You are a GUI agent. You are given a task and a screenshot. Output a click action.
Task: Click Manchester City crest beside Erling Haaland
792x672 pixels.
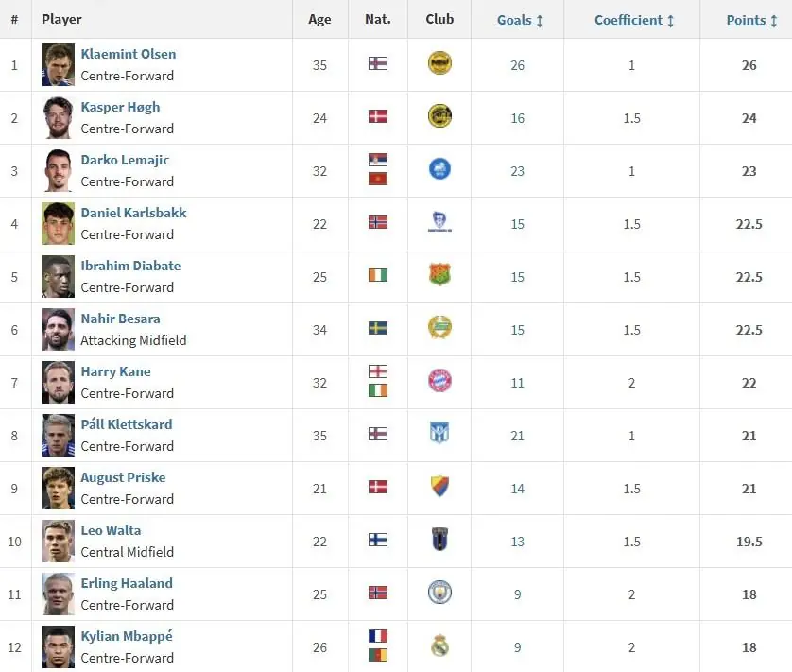439,593
